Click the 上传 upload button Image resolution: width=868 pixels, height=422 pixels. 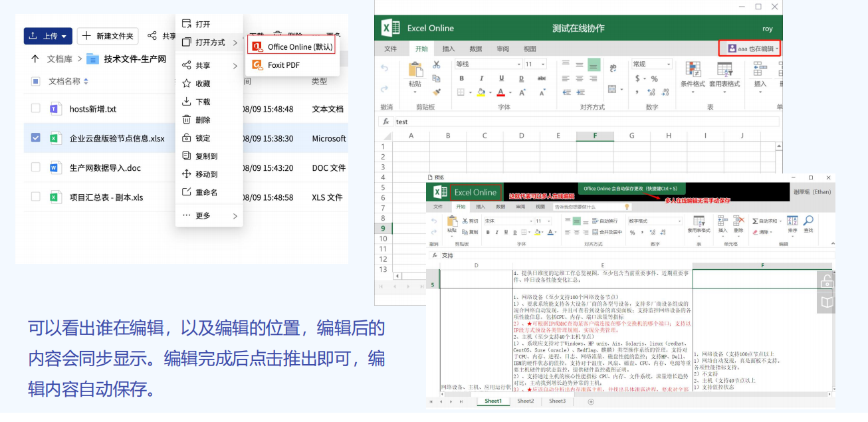48,36
